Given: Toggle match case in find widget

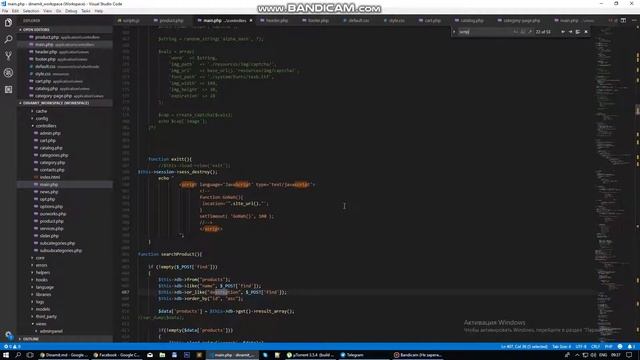Looking at the screenshot, I should pyautogui.click(x=516, y=32).
